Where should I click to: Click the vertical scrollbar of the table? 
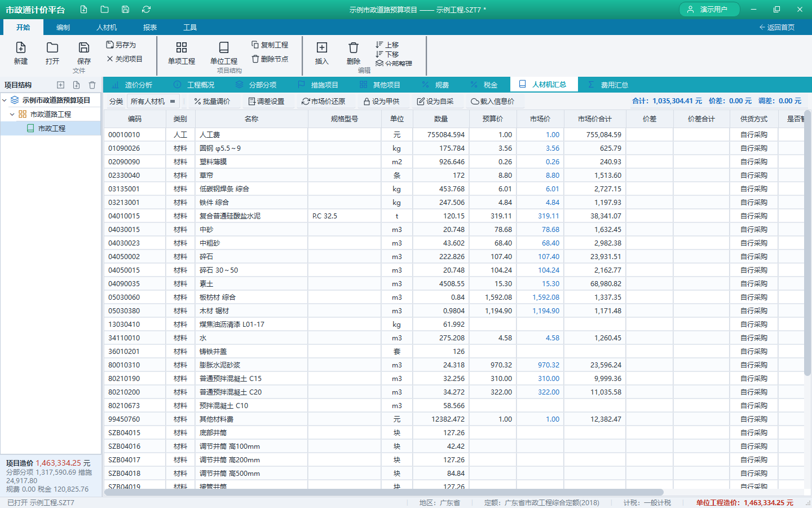(x=807, y=243)
